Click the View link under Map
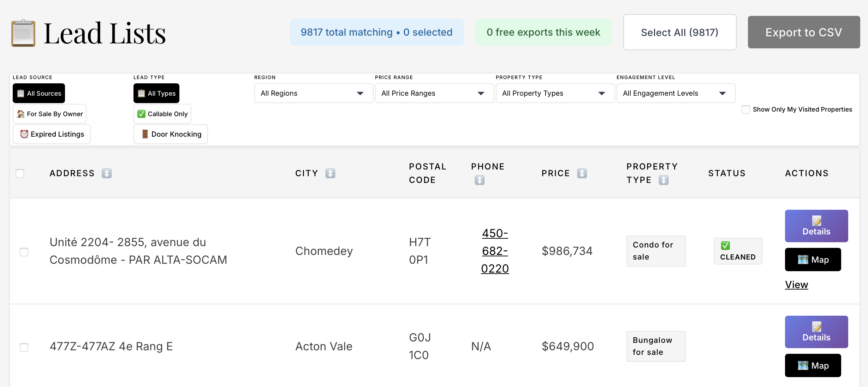The image size is (868, 387). coord(796,285)
